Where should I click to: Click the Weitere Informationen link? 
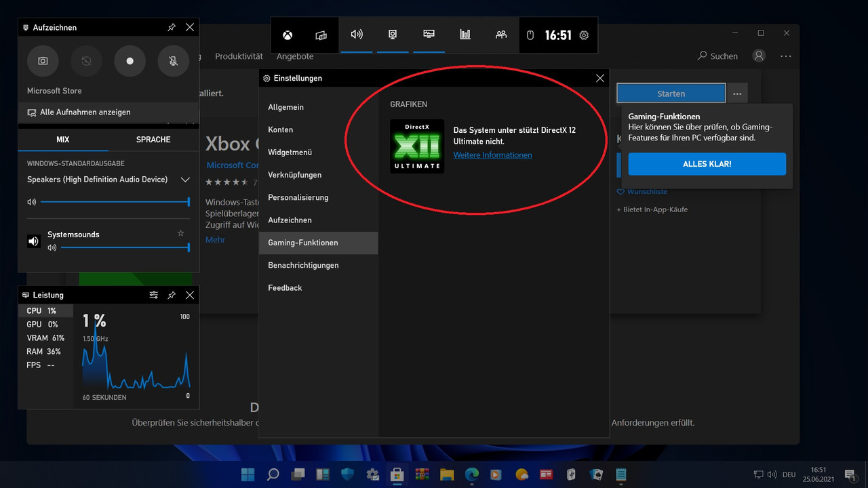pyautogui.click(x=492, y=155)
